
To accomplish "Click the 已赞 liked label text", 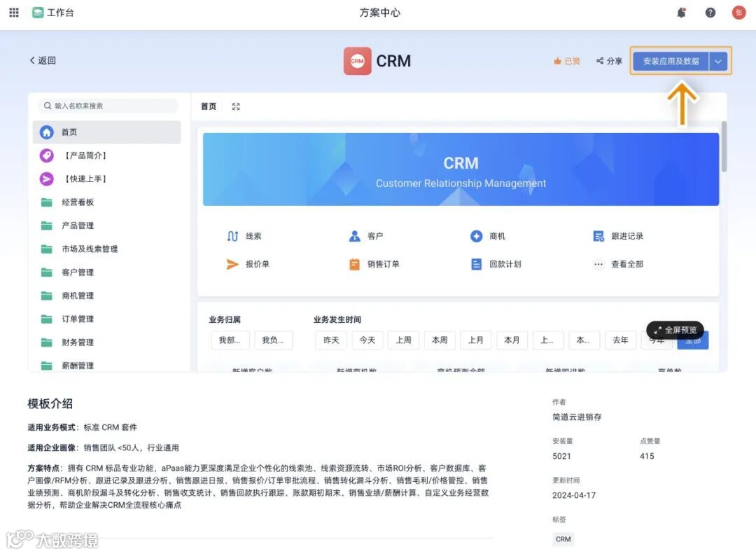I will pos(573,62).
